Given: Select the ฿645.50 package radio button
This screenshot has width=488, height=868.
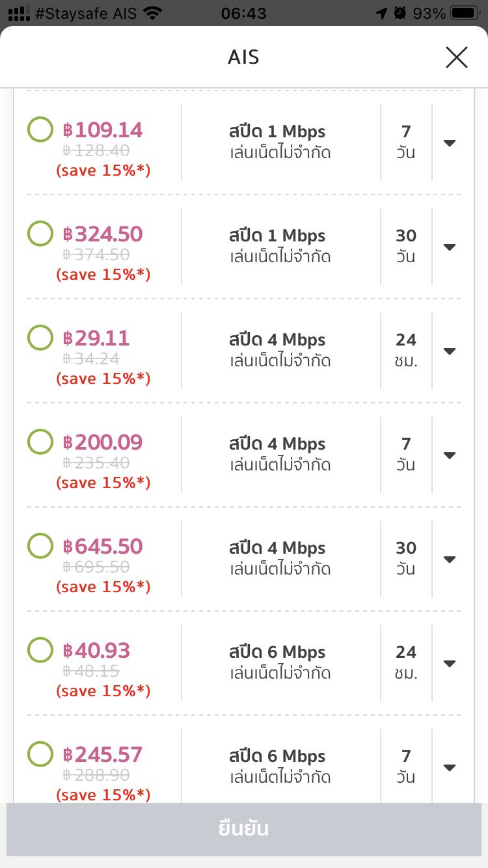Looking at the screenshot, I should 40,546.
